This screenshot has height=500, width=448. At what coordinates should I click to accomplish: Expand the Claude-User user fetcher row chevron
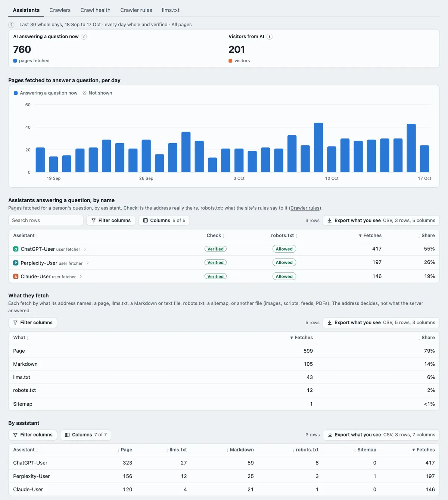(81, 276)
